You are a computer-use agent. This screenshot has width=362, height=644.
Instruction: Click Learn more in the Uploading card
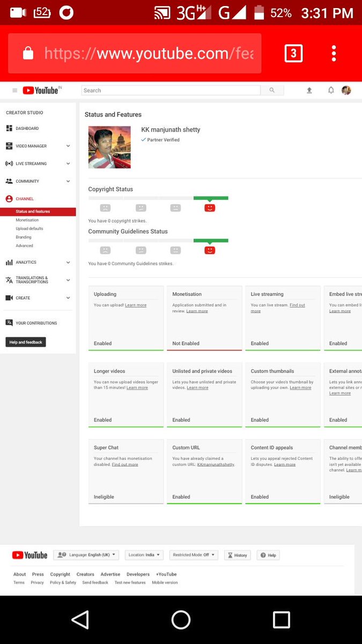point(136,305)
